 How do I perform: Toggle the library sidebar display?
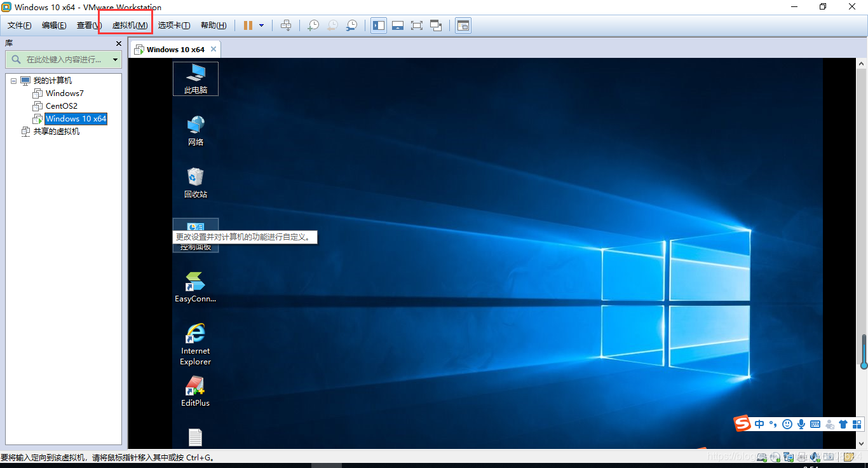point(379,25)
